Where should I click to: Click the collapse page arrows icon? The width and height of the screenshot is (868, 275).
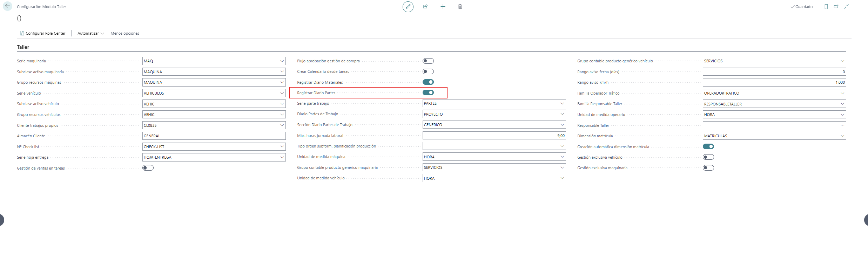point(846,7)
